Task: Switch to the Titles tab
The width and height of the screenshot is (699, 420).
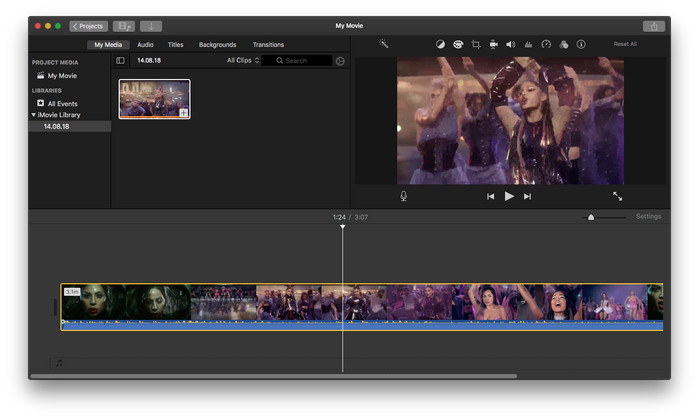Action: coord(175,45)
